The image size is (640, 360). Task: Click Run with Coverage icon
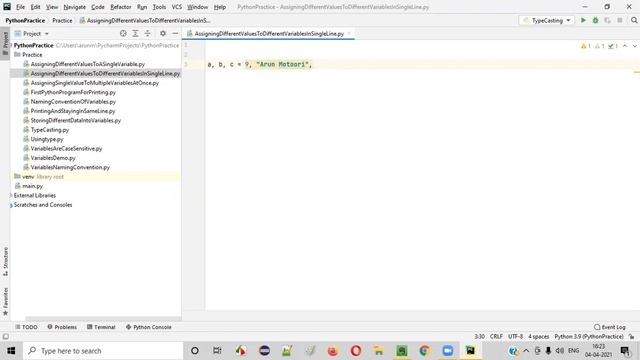pos(608,20)
